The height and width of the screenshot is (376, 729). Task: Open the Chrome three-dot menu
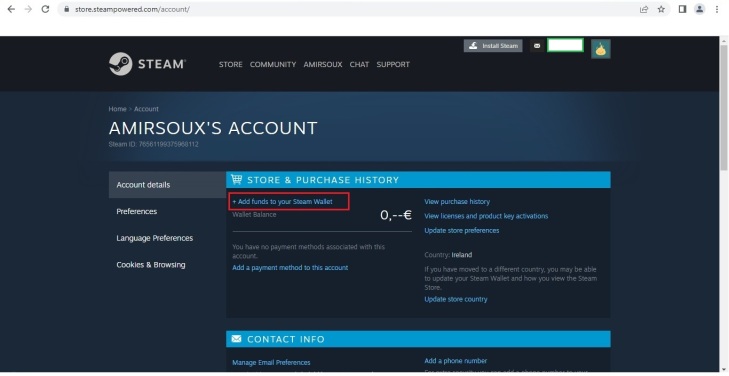tap(716, 9)
